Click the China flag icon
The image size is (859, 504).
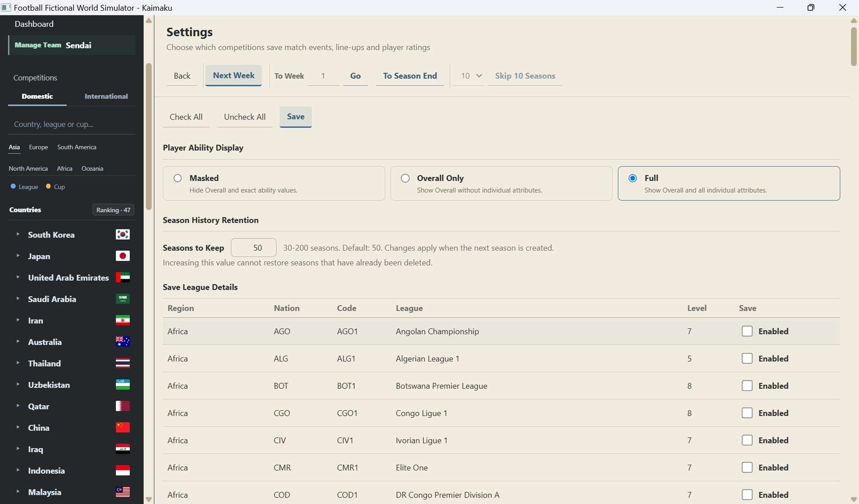(122, 427)
